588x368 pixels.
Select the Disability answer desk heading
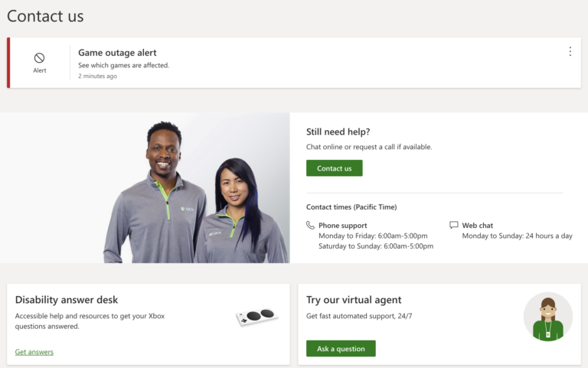[x=67, y=300]
